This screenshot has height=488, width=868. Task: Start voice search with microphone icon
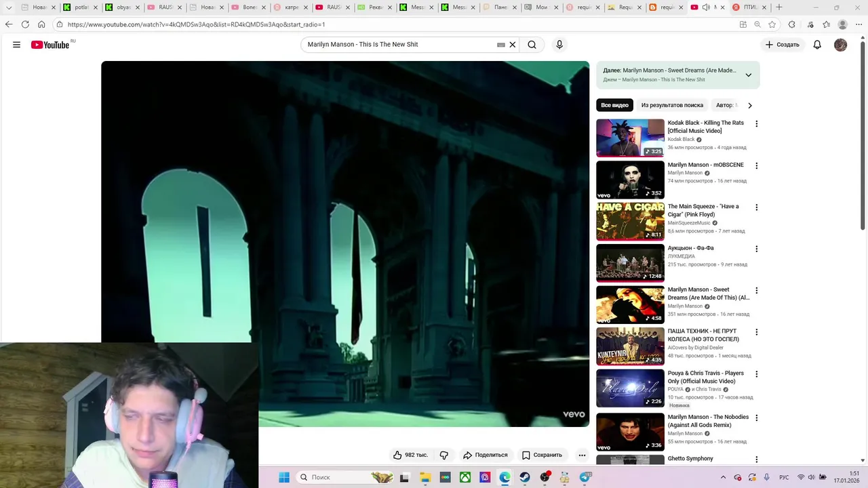coord(559,45)
